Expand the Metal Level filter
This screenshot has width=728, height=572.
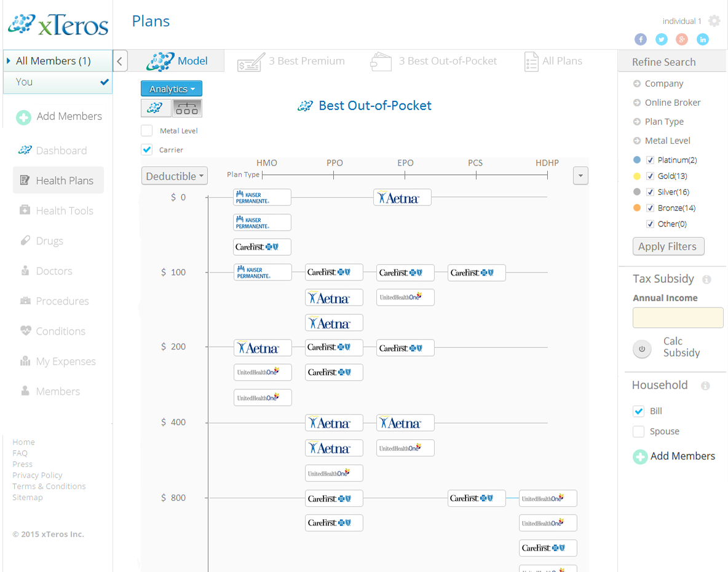pyautogui.click(x=662, y=141)
